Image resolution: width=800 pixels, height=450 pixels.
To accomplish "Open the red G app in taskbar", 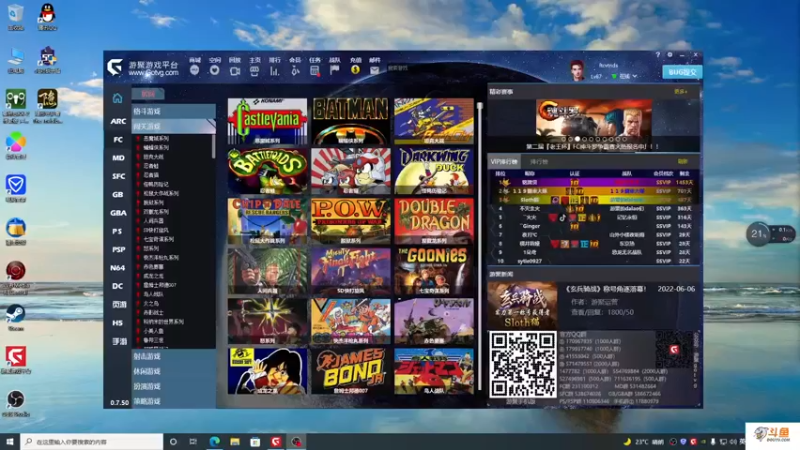I will 276,441.
